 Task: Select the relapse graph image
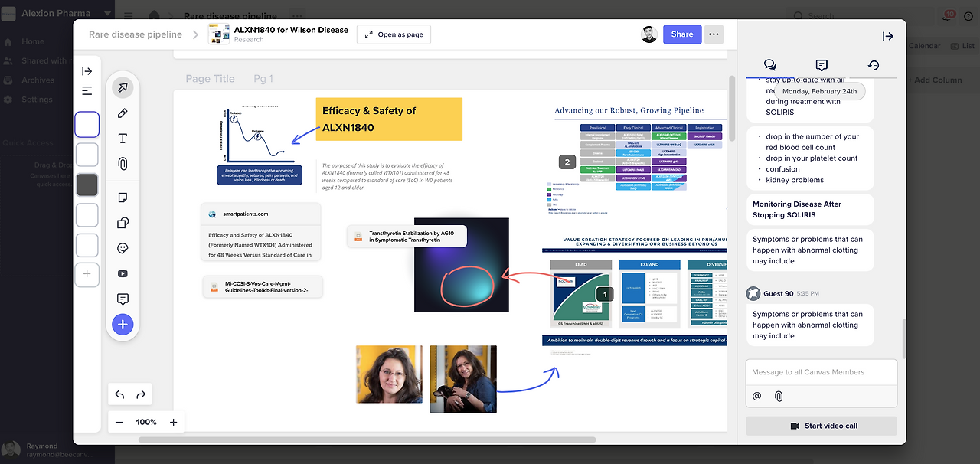click(x=259, y=143)
